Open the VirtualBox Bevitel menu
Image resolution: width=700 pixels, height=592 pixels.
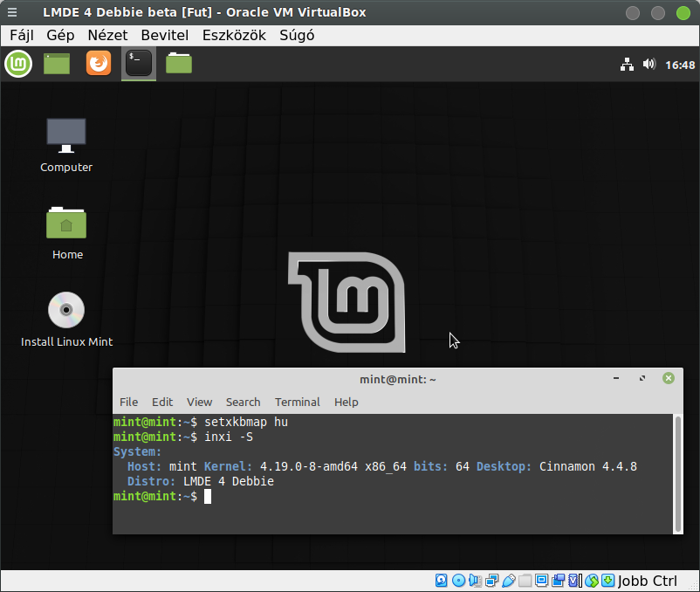(x=165, y=35)
